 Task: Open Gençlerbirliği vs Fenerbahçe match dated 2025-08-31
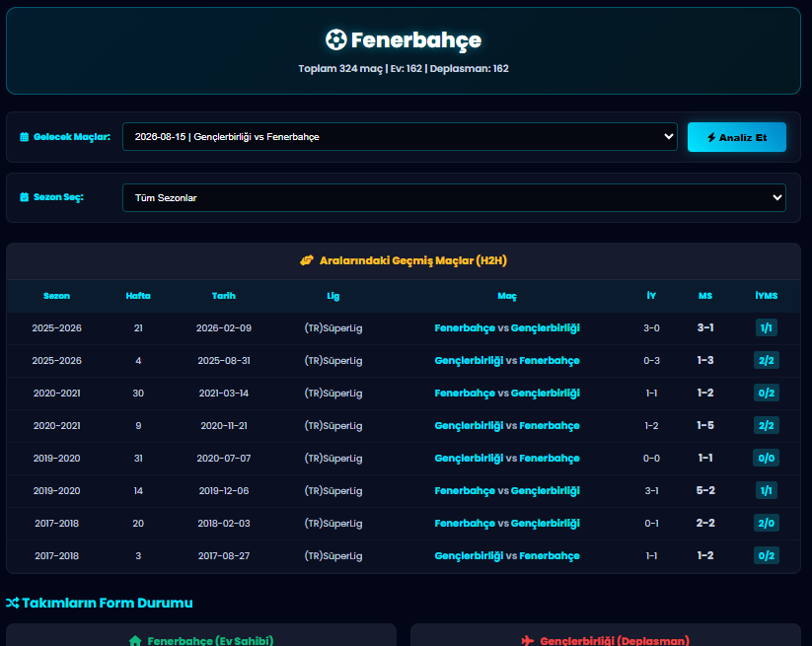click(x=507, y=360)
